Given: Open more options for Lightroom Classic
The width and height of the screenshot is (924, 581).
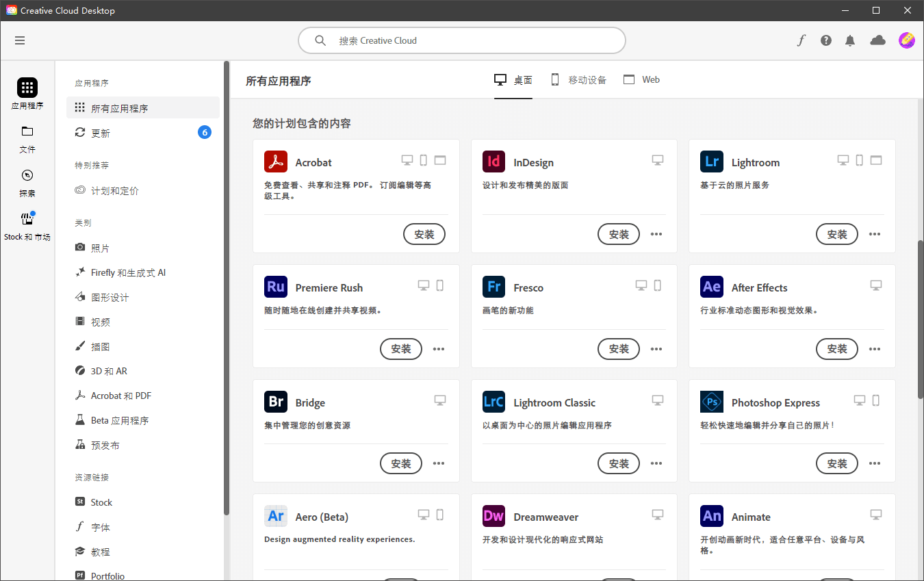Looking at the screenshot, I should pos(656,463).
